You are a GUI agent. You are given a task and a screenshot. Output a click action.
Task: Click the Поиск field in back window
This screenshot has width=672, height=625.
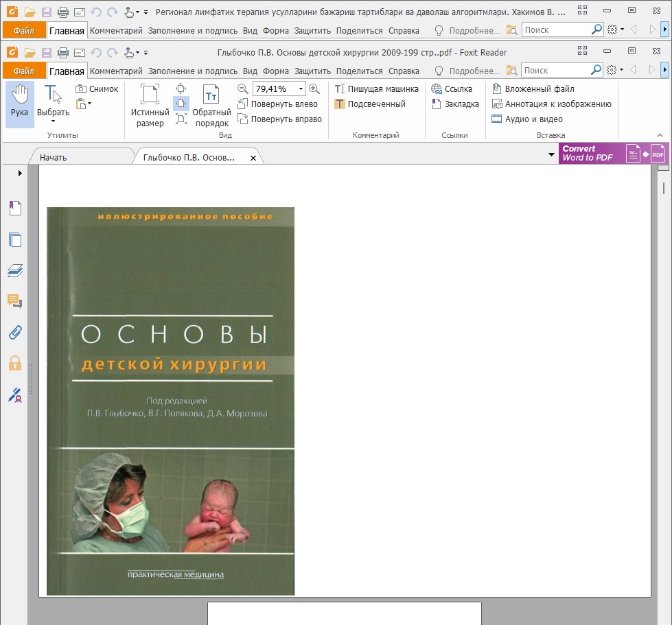pos(556,30)
